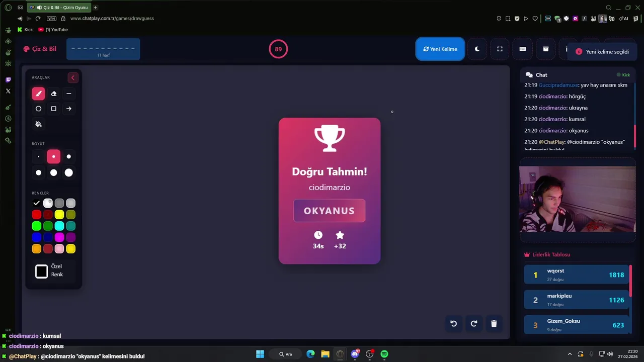Select the circle shape tool
644x362 pixels.
[x=38, y=109]
